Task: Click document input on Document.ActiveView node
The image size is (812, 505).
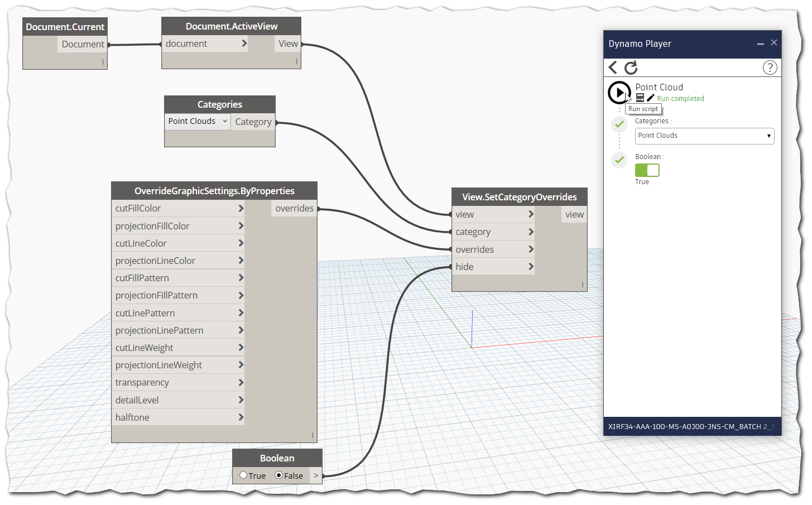Action: [205, 44]
